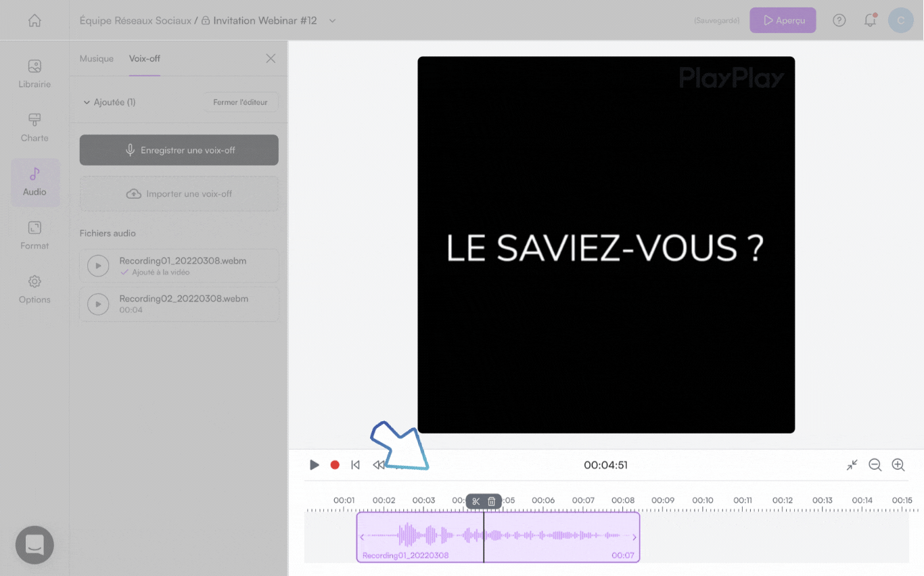
Task: Select the Recording02_20220308.webm file row
Action: (x=179, y=304)
